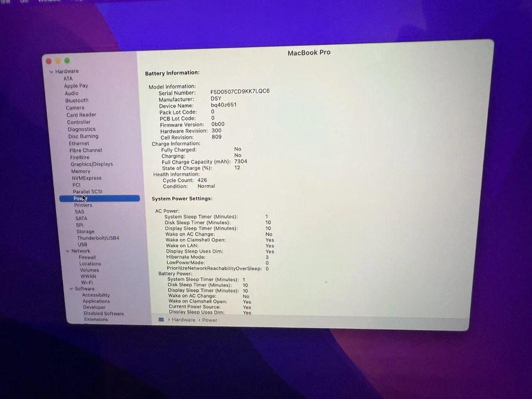Open Applications under the Software section
532x399 pixels.
pyautogui.click(x=96, y=301)
